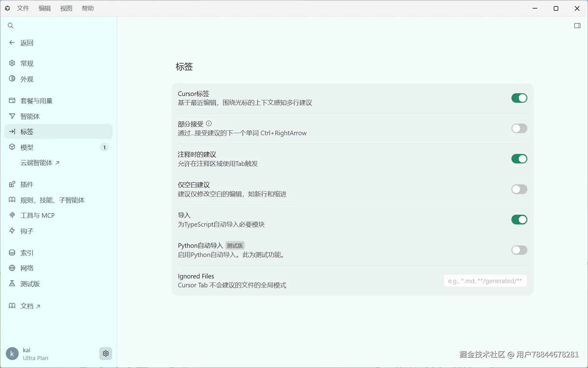Image resolution: width=588 pixels, height=368 pixels.
Task: Disable the Cursor标签 toggle
Action: [519, 98]
